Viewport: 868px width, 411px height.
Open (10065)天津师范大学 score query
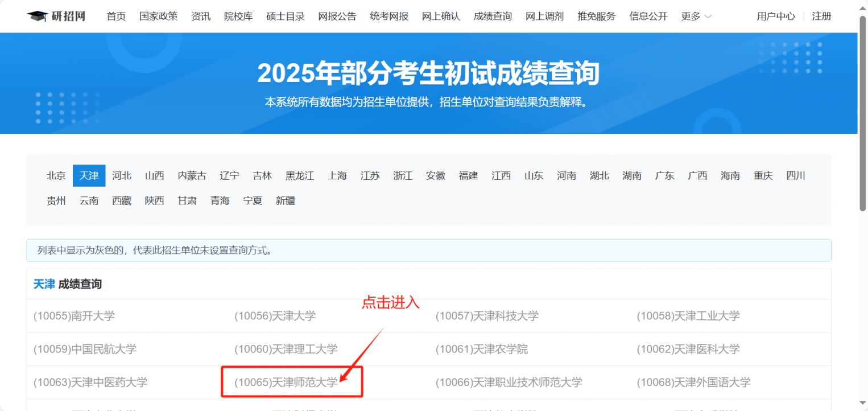tap(286, 383)
